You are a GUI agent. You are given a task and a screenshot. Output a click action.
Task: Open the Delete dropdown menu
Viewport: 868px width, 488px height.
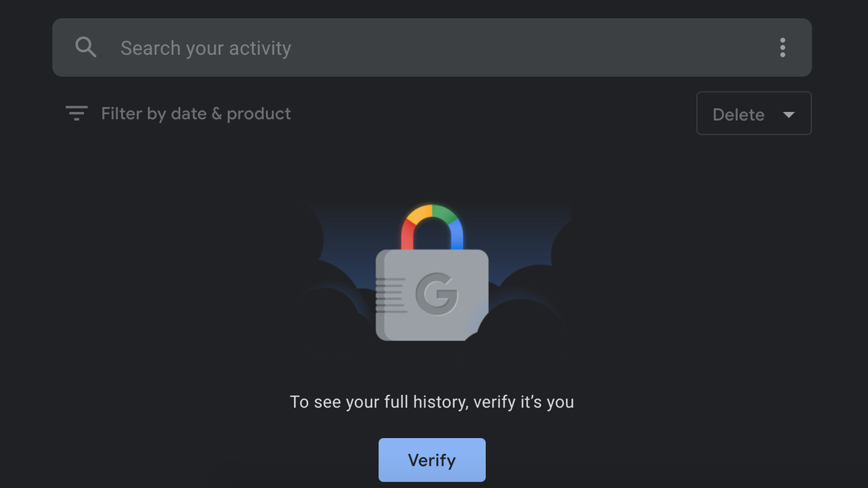754,114
